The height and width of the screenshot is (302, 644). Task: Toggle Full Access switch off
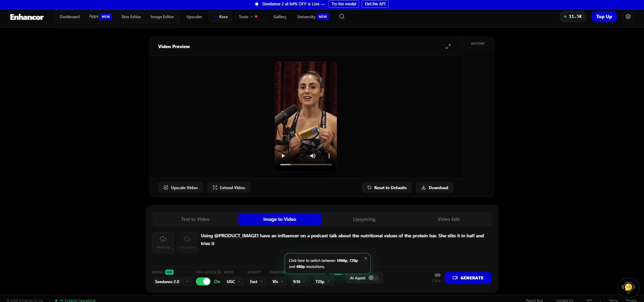(x=203, y=282)
